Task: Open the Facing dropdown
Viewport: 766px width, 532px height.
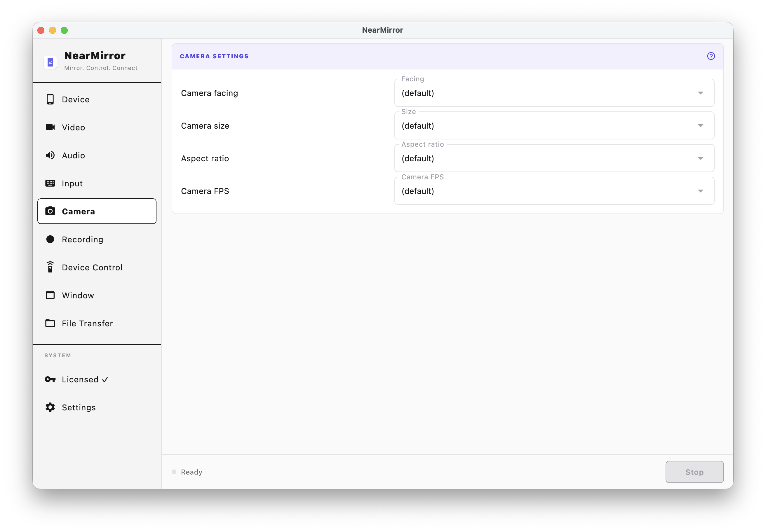Action: click(x=554, y=93)
